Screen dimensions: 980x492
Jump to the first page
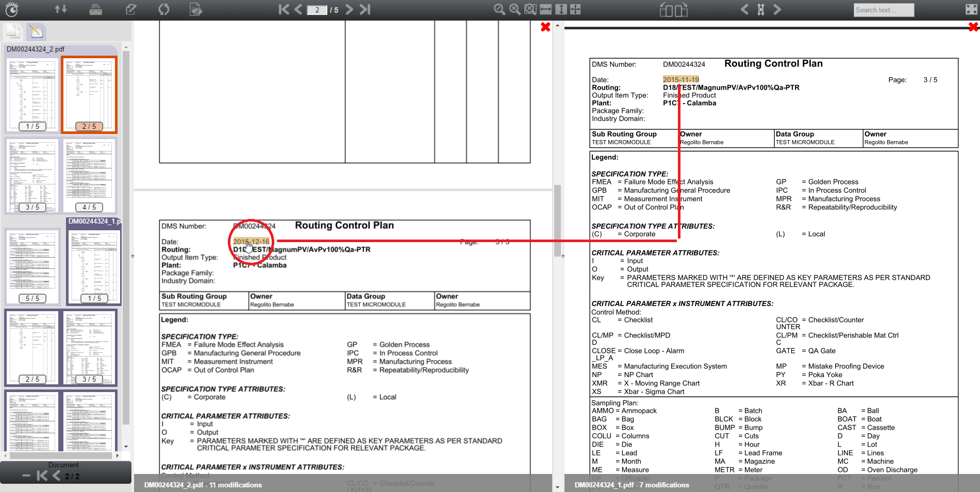(x=284, y=9)
